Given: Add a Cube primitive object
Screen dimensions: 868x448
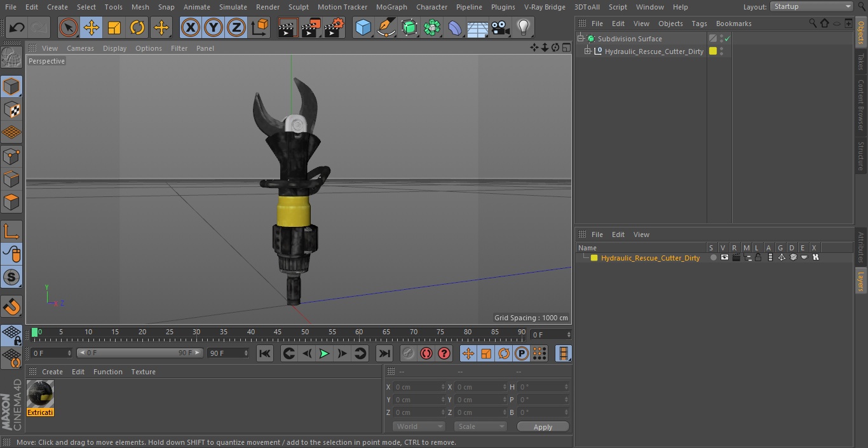Looking at the screenshot, I should [x=363, y=27].
